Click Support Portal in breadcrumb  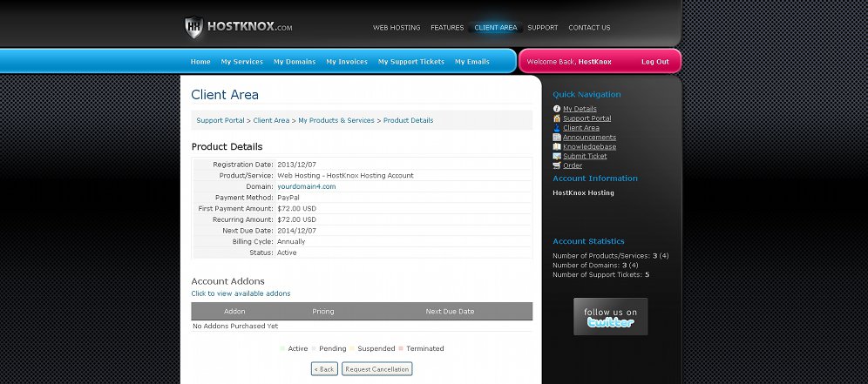click(x=220, y=121)
